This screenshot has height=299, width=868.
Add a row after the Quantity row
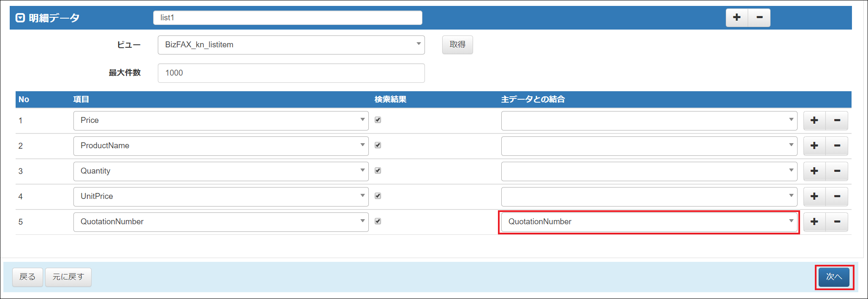tap(814, 171)
